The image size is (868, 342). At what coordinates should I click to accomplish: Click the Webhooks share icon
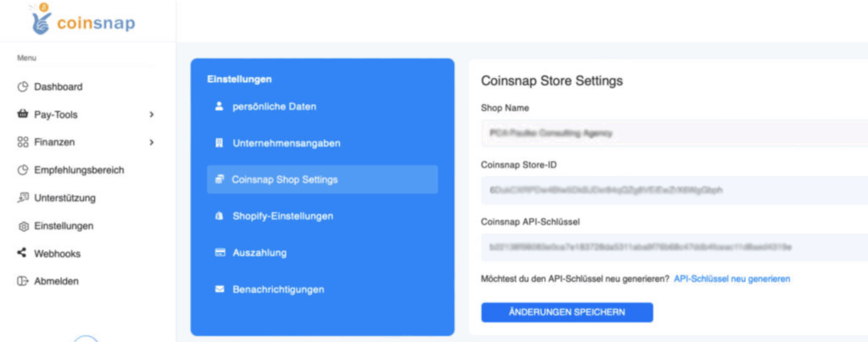pyautogui.click(x=23, y=253)
